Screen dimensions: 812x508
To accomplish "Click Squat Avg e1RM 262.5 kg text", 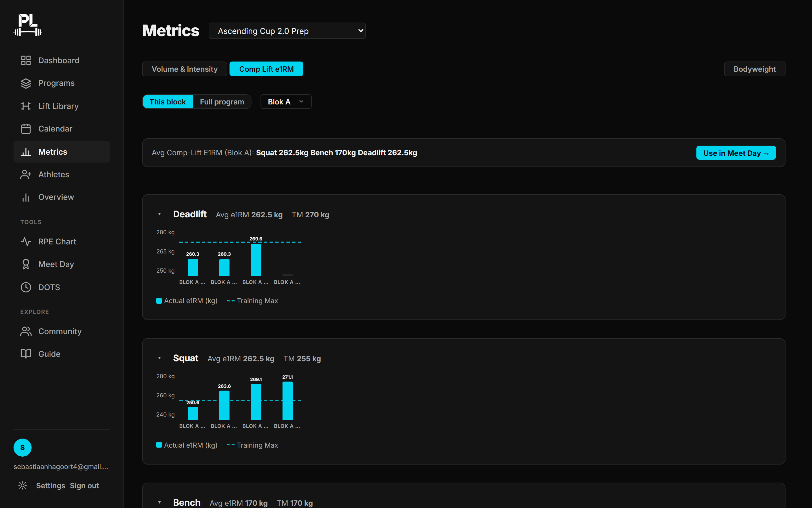I will tap(241, 359).
